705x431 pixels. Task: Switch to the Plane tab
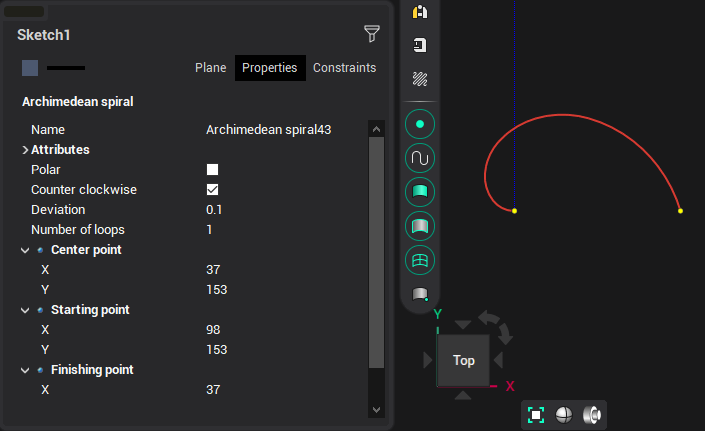(x=210, y=68)
